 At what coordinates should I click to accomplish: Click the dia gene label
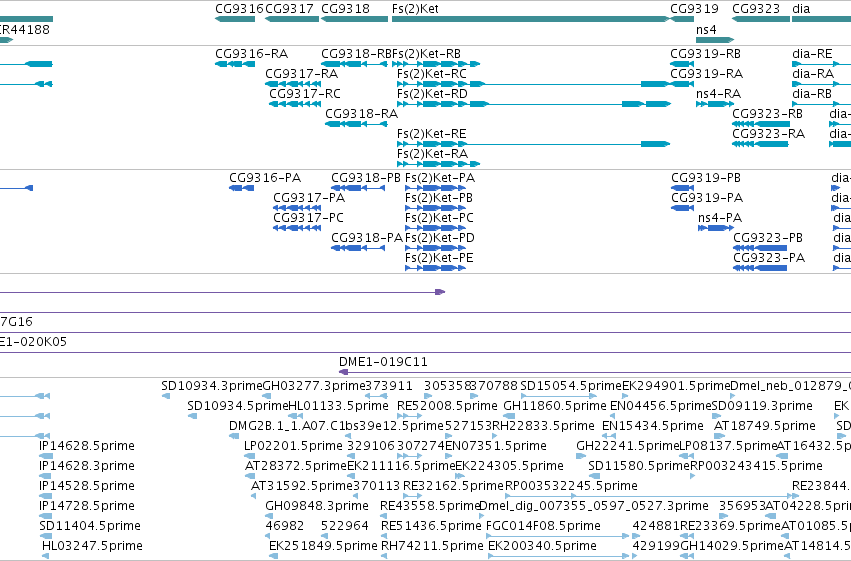801,9
